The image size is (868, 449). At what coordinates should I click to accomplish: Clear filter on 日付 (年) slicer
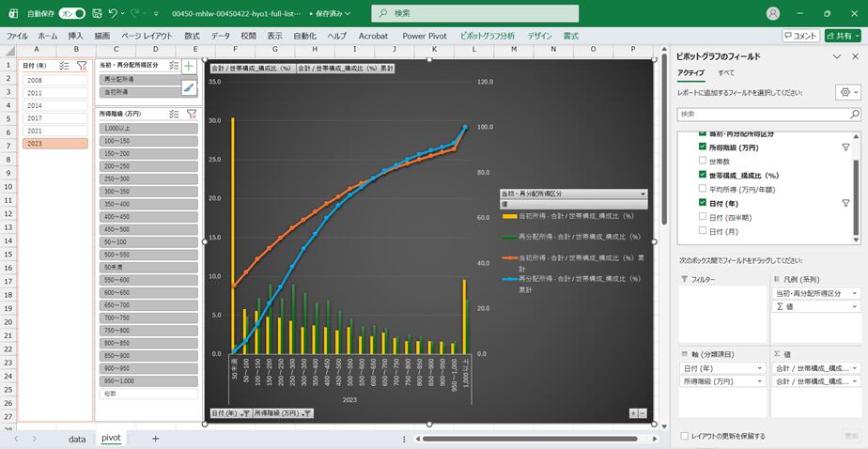(x=81, y=66)
